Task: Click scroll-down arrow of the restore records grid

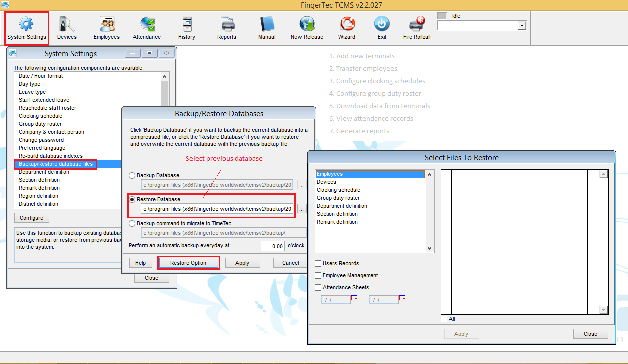Action: (603, 310)
